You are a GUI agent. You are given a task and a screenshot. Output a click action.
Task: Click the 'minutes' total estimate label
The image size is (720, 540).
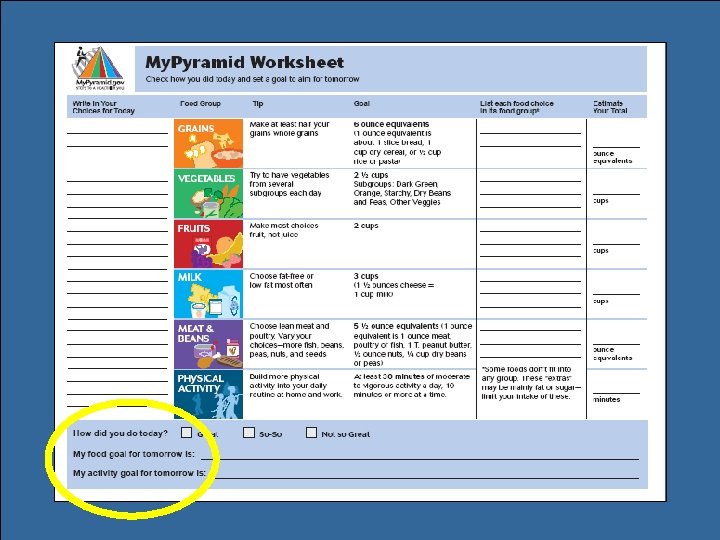[x=607, y=399]
